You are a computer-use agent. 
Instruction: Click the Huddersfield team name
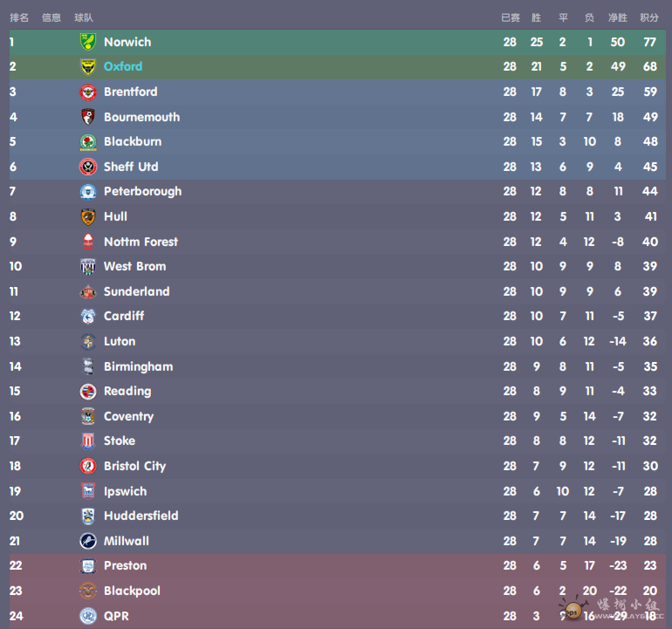(x=141, y=516)
